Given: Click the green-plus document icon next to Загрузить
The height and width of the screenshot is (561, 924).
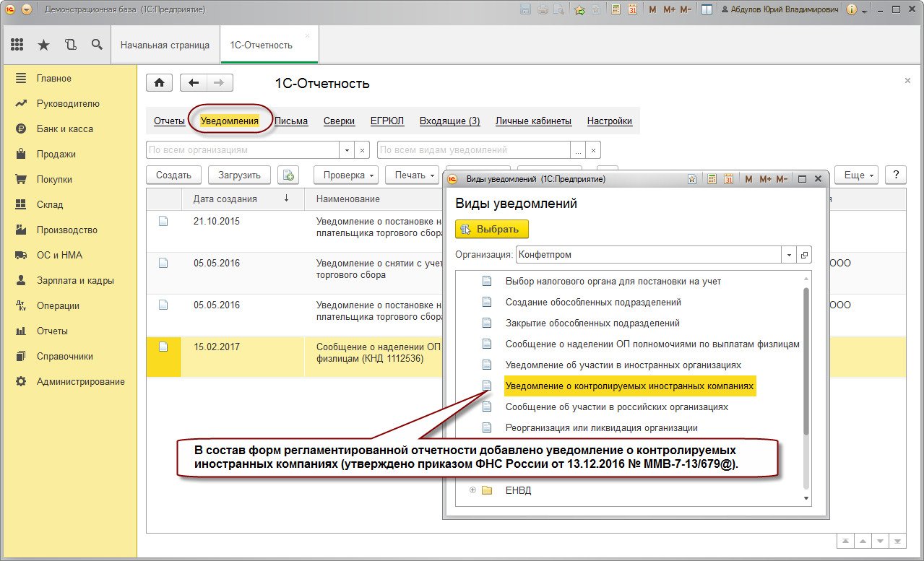Looking at the screenshot, I should 288,175.
